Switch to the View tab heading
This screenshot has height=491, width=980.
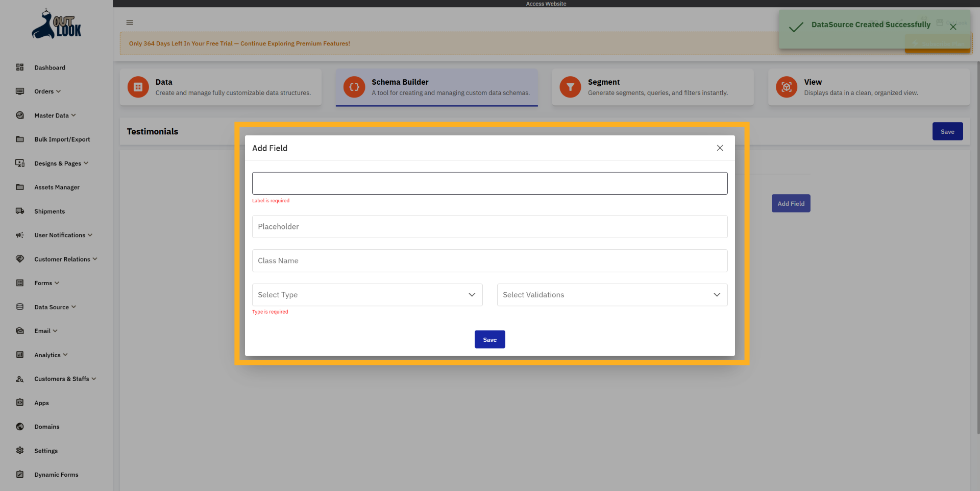pyautogui.click(x=813, y=82)
